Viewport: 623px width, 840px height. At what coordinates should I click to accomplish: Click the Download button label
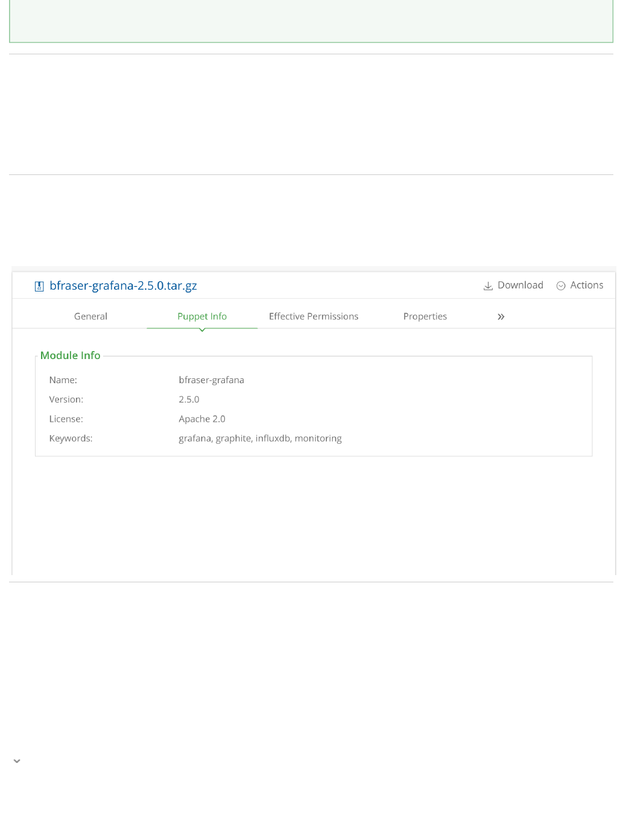pyautogui.click(x=520, y=285)
